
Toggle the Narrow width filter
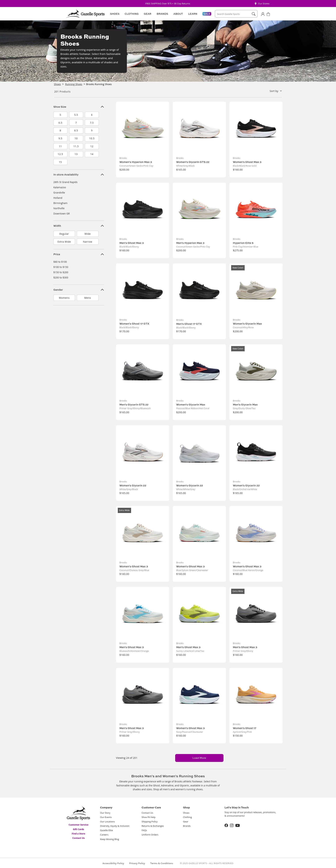pos(87,242)
